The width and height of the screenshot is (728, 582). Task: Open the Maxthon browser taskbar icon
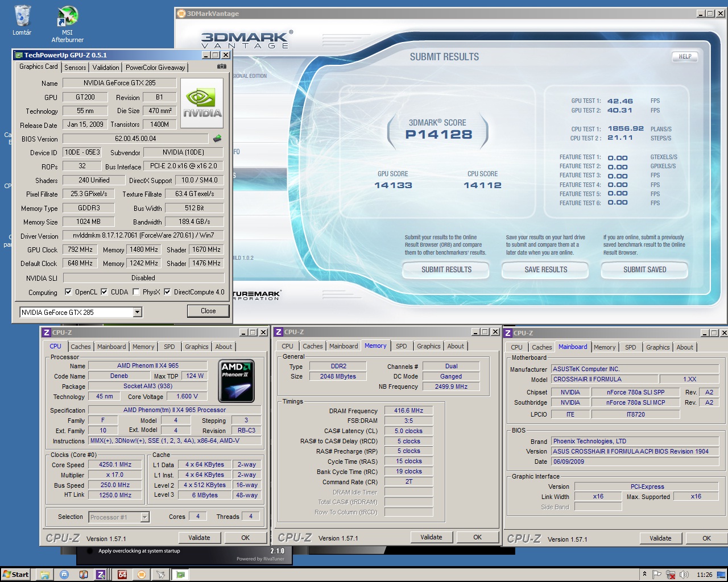tap(64, 575)
